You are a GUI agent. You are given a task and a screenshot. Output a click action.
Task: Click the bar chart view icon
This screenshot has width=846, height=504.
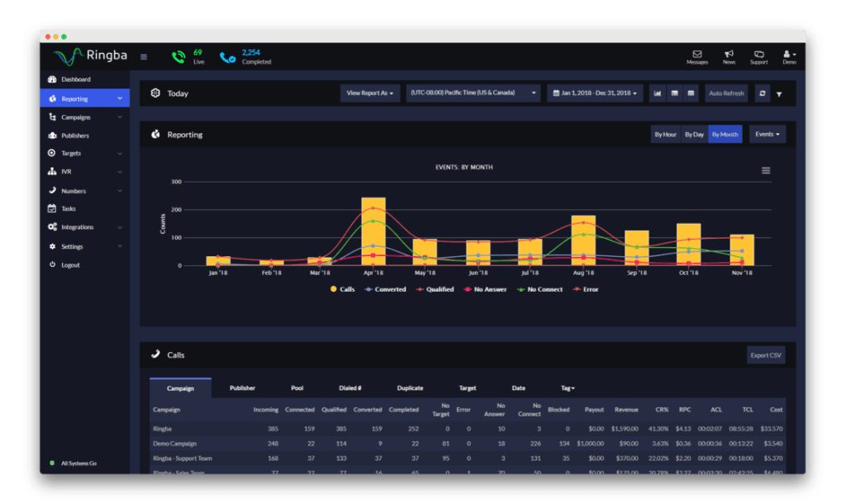tap(657, 93)
